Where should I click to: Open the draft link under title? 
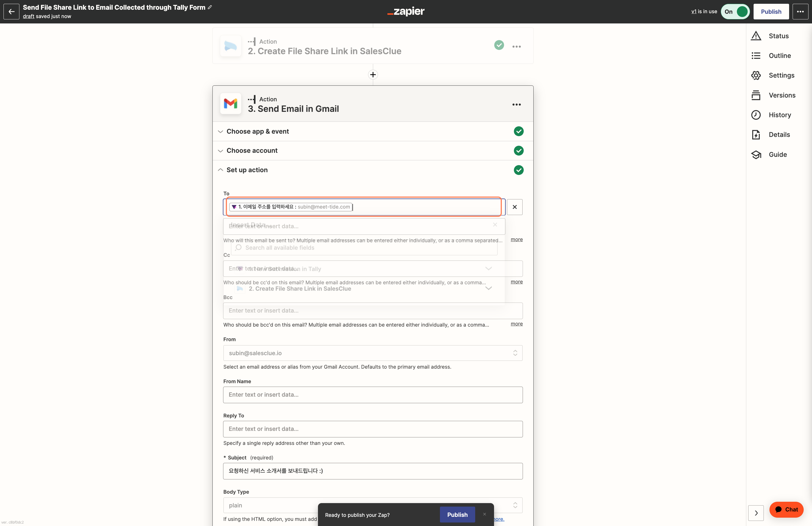pyautogui.click(x=29, y=16)
